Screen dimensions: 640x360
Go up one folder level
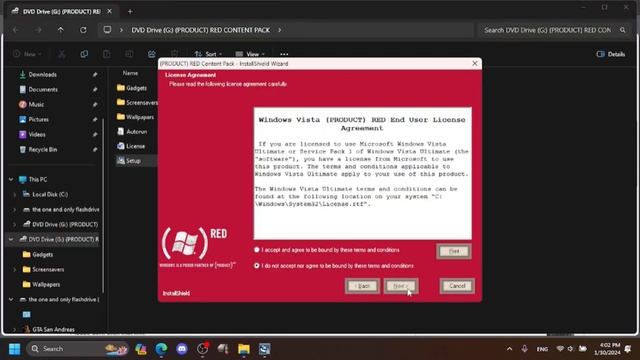60,30
